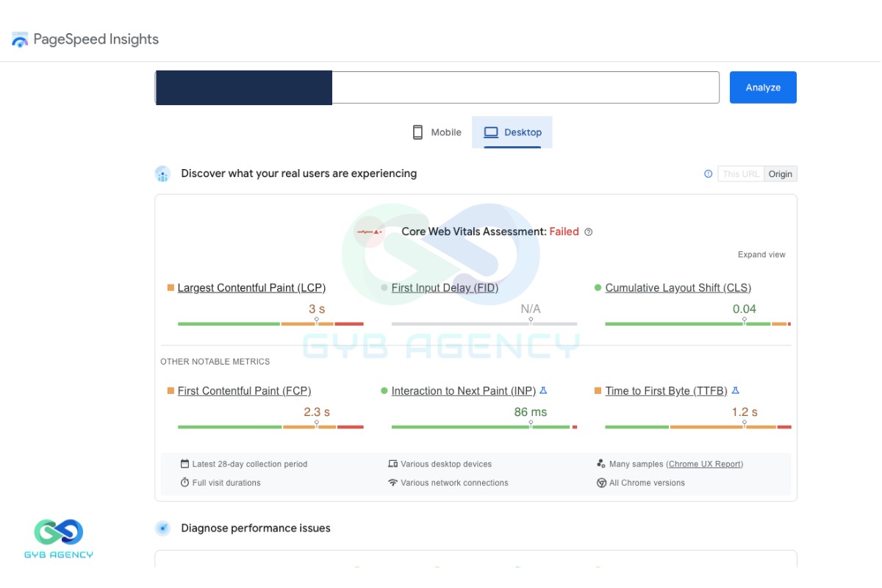
Task: Click the PageSpeed Insights logo icon
Action: [x=20, y=40]
